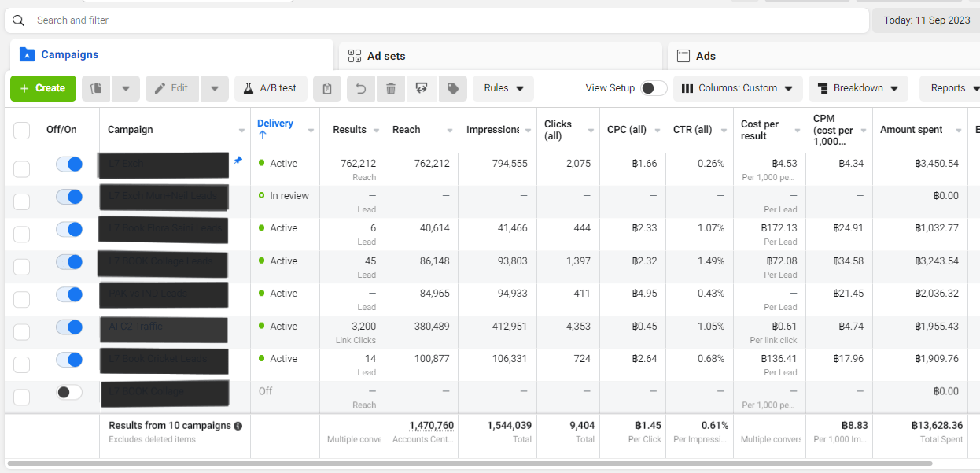Open the Columns: Custom dropdown

click(x=738, y=88)
